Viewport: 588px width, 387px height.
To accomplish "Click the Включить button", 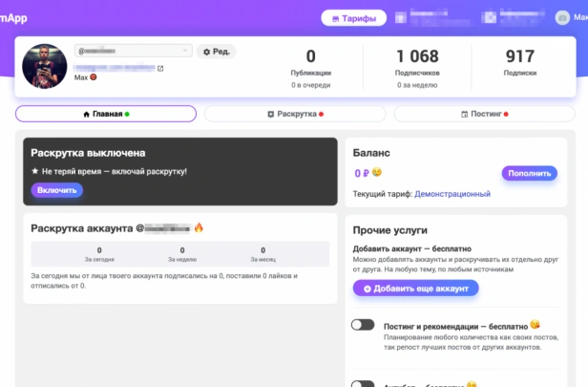I will point(57,190).
